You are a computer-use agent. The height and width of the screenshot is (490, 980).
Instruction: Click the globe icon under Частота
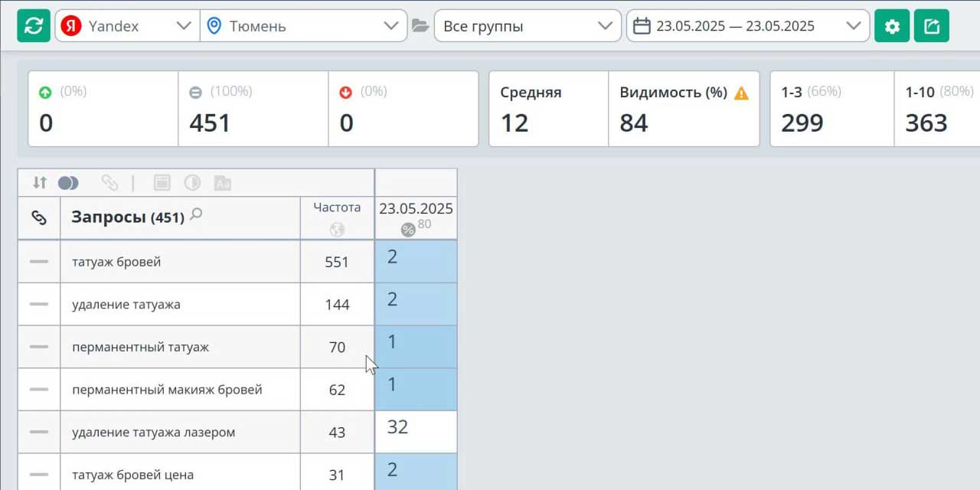[x=337, y=229]
